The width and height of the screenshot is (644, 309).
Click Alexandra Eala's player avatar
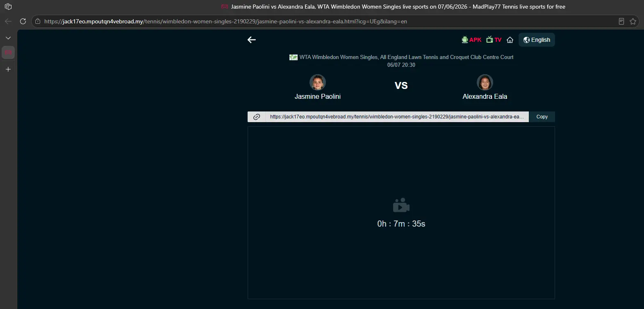click(485, 82)
